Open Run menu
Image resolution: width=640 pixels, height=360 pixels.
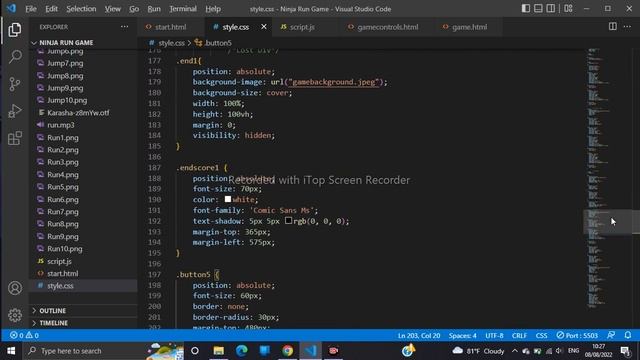pos(154,9)
